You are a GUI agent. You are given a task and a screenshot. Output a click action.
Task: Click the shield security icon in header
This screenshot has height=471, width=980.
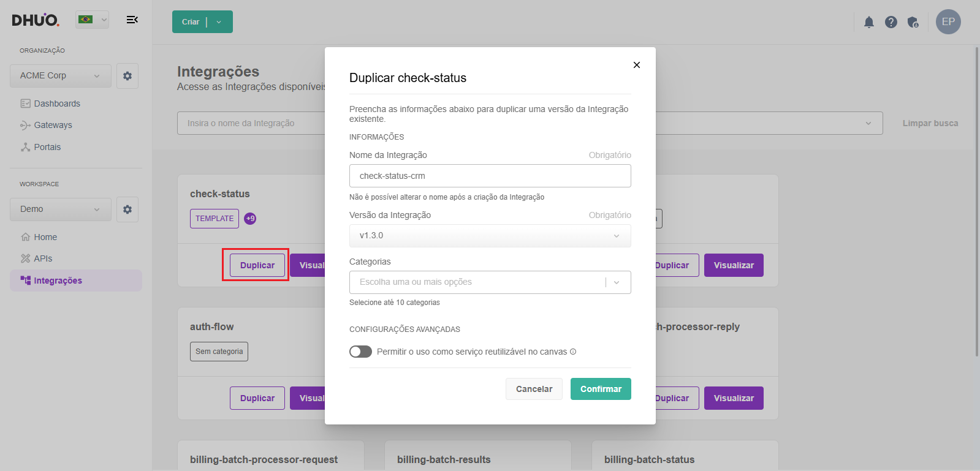tap(913, 22)
